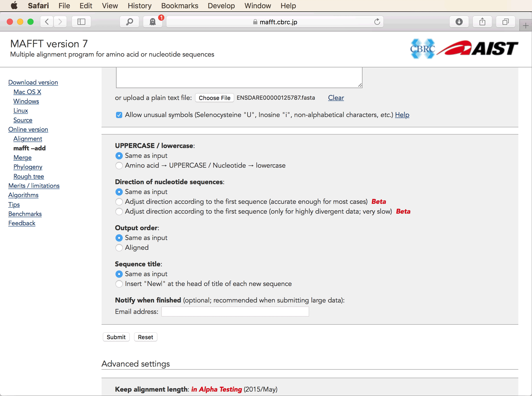Show all tabs overview
The height and width of the screenshot is (396, 532).
pos(505,22)
